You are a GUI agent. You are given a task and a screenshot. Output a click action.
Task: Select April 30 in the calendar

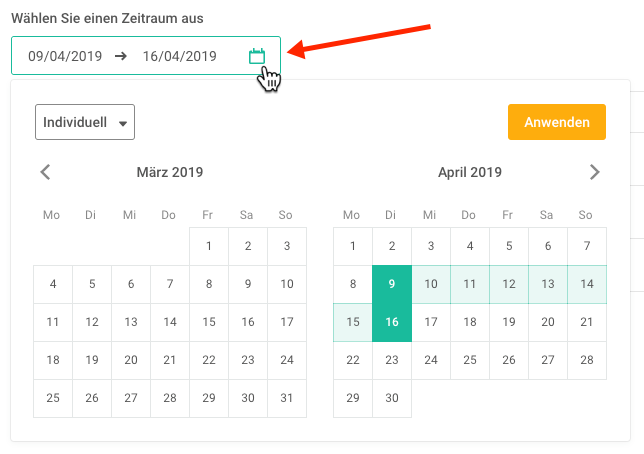392,398
